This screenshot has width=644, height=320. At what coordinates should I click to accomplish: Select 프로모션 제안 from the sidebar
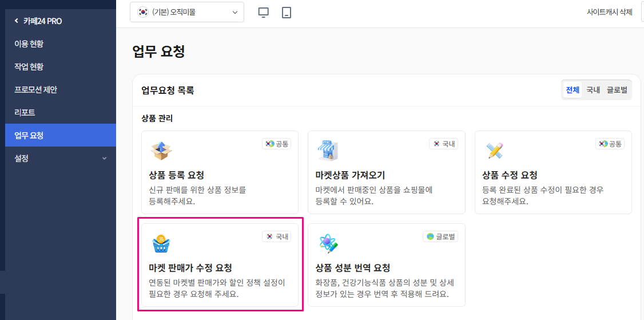click(x=35, y=89)
